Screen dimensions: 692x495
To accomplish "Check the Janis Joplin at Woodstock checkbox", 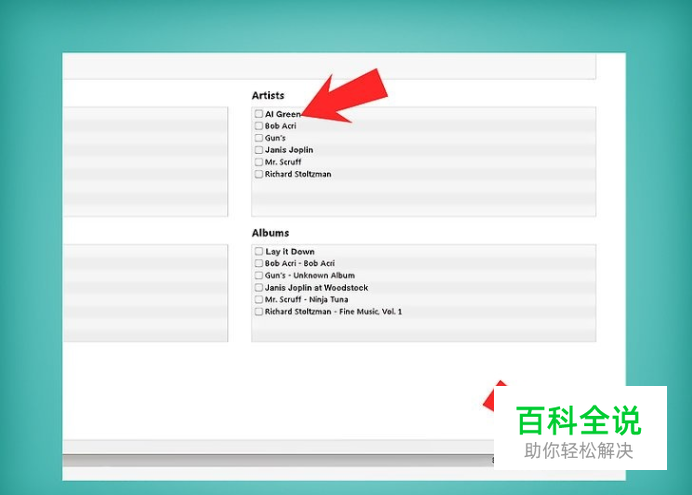I will coord(259,288).
